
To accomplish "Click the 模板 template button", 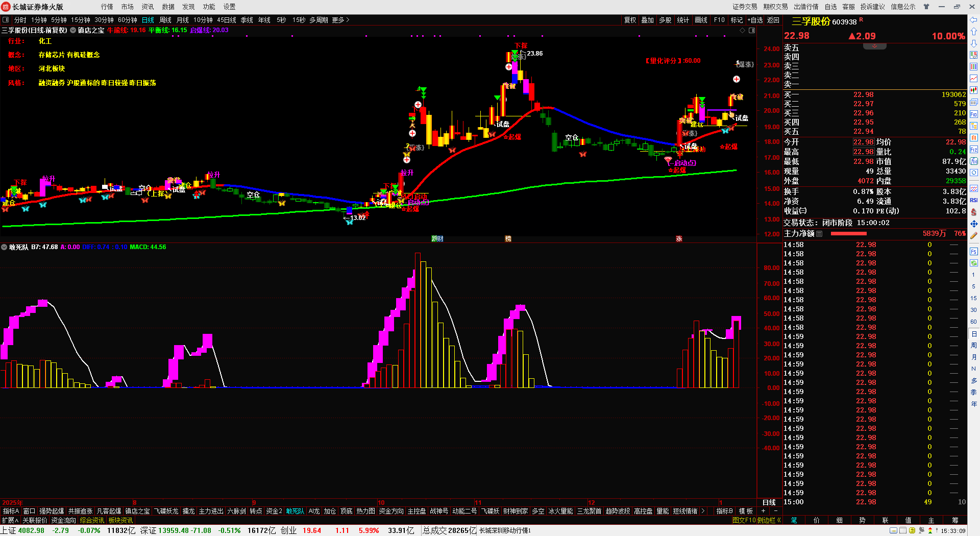I will [x=746, y=511].
